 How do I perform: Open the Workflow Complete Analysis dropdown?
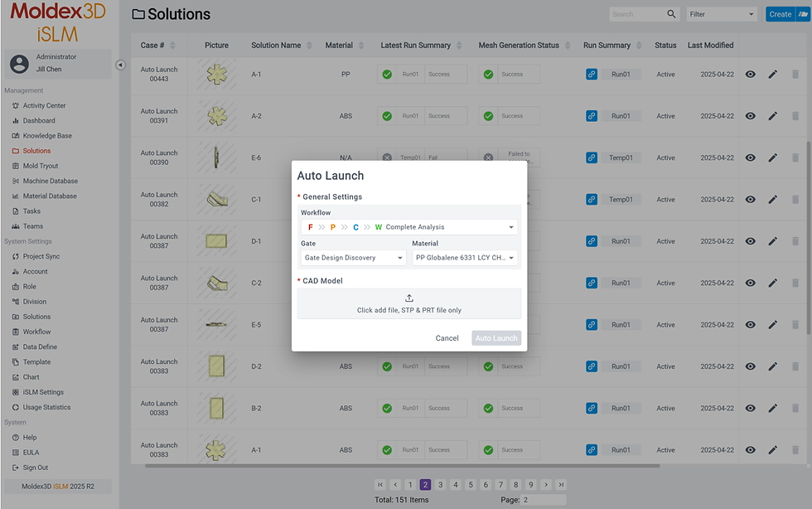point(409,227)
